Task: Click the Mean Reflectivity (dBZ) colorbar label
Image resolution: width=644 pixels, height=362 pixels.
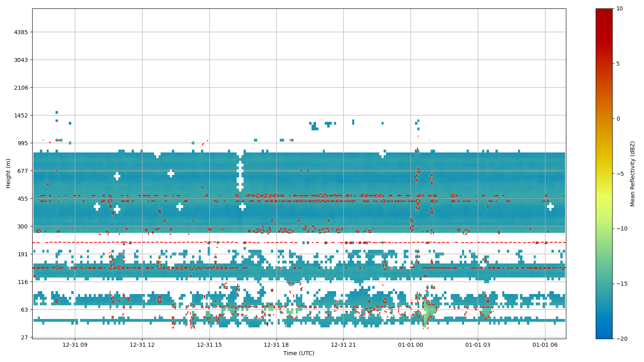Action: 632,174
